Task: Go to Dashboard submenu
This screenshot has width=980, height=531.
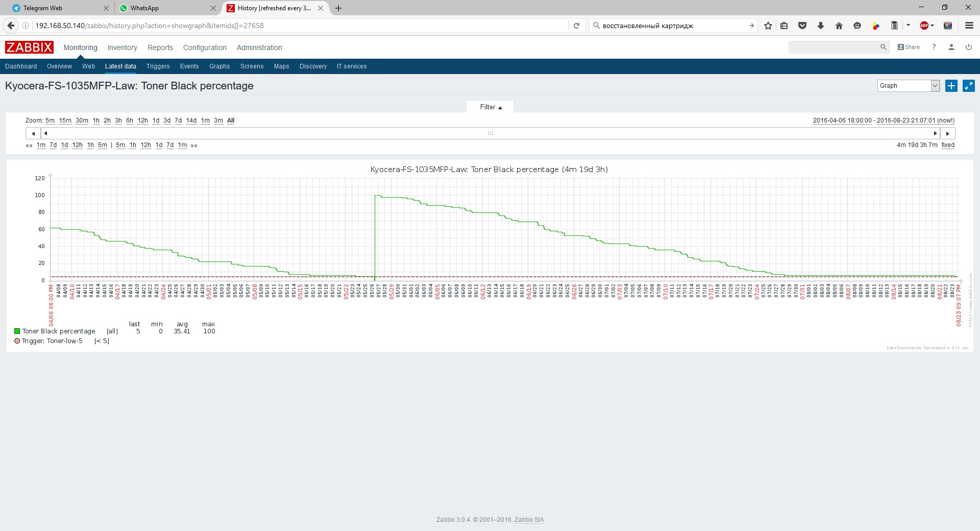Action: 21,66
